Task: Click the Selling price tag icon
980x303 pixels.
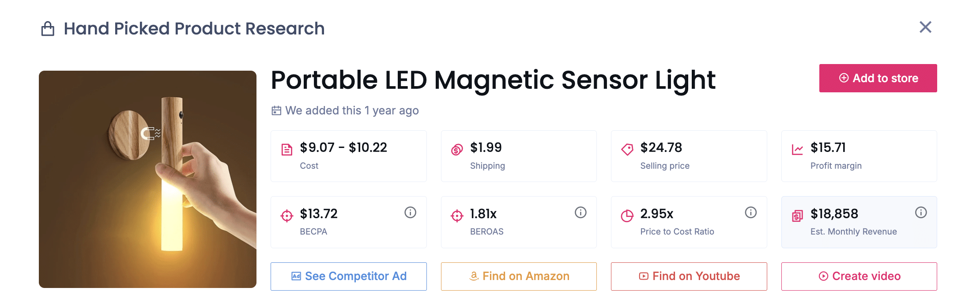Action: pyautogui.click(x=628, y=148)
